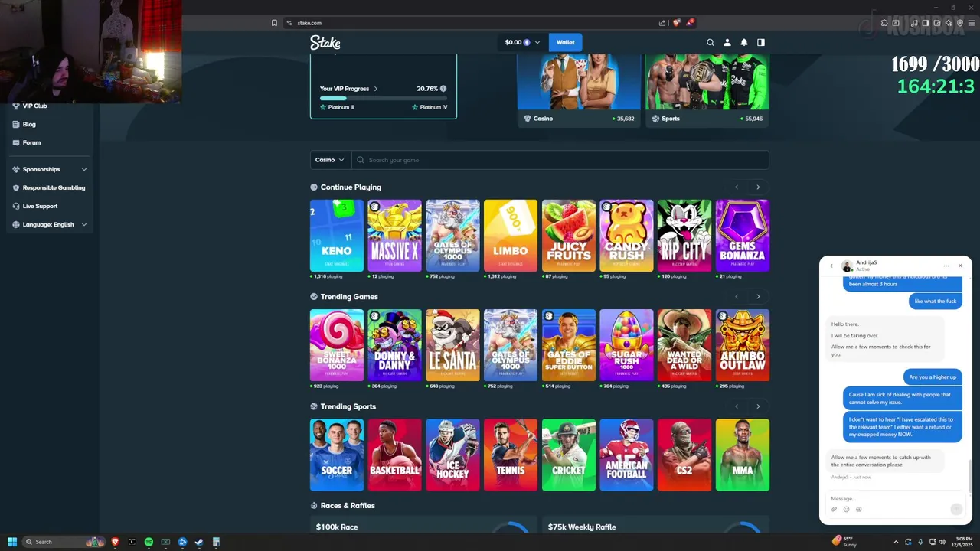Open the Le Santa game thumbnail
Viewport: 980px width, 551px height.
(452, 345)
